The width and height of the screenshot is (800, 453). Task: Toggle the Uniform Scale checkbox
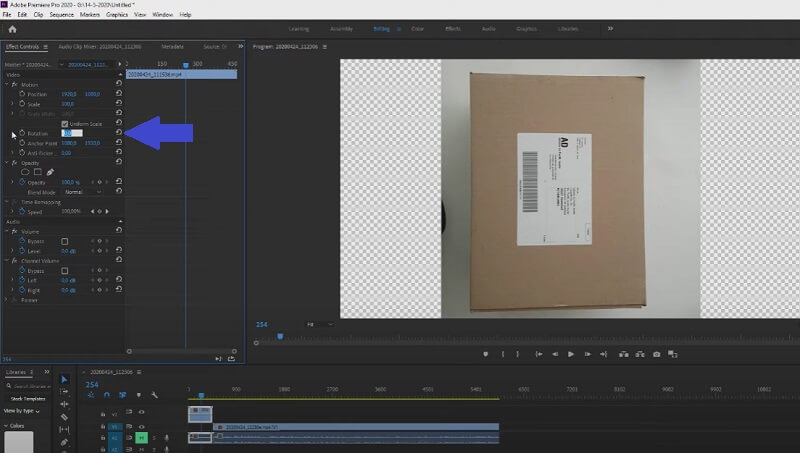(x=65, y=123)
